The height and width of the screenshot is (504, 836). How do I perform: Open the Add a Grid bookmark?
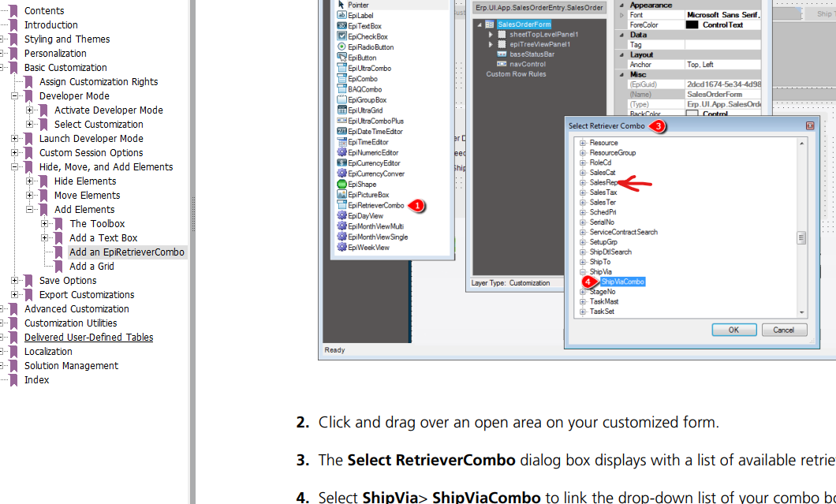pos(91,266)
